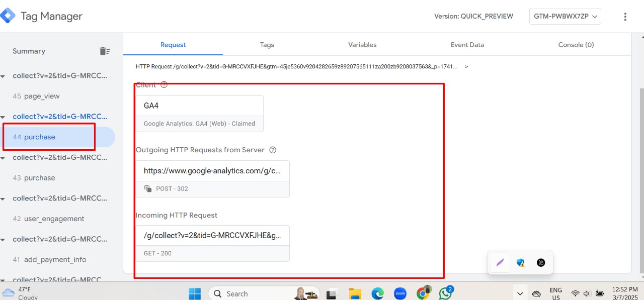The width and height of the screenshot is (644, 300).
Task: Collapse the collect group above 43 purchase
Action: click(3, 158)
